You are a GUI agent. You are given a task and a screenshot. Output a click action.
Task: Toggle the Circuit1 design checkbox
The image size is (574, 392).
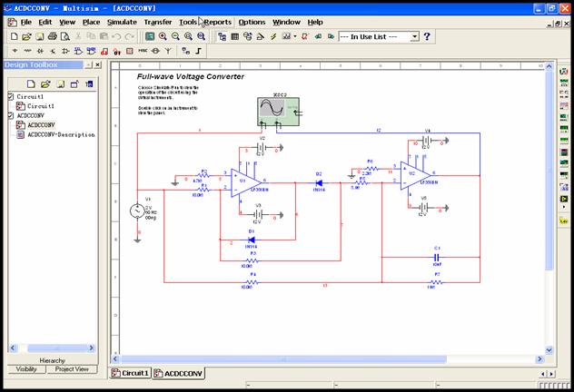coord(11,96)
